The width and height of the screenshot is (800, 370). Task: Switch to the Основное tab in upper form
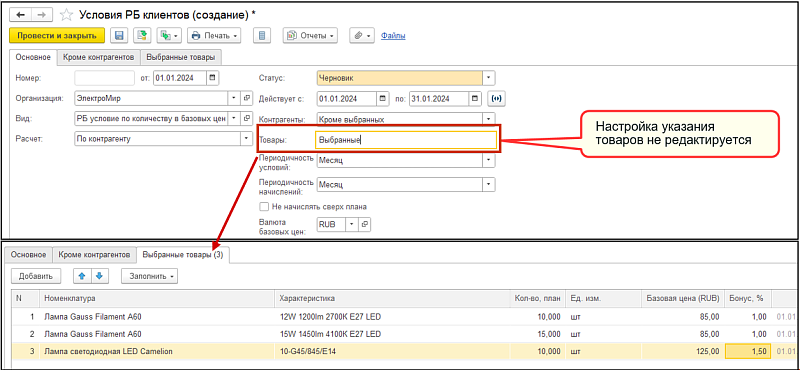pos(33,57)
